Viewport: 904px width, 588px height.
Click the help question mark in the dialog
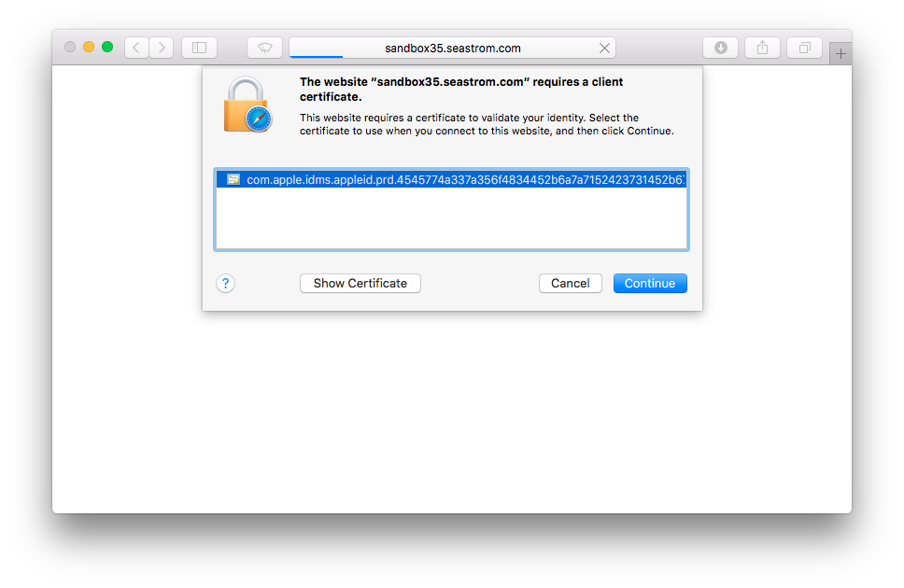225,283
